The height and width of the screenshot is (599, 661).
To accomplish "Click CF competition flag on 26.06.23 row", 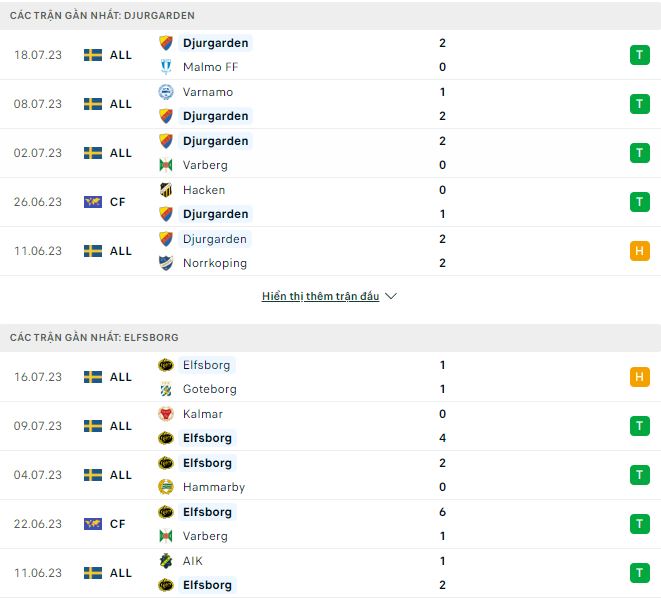I will (93, 202).
